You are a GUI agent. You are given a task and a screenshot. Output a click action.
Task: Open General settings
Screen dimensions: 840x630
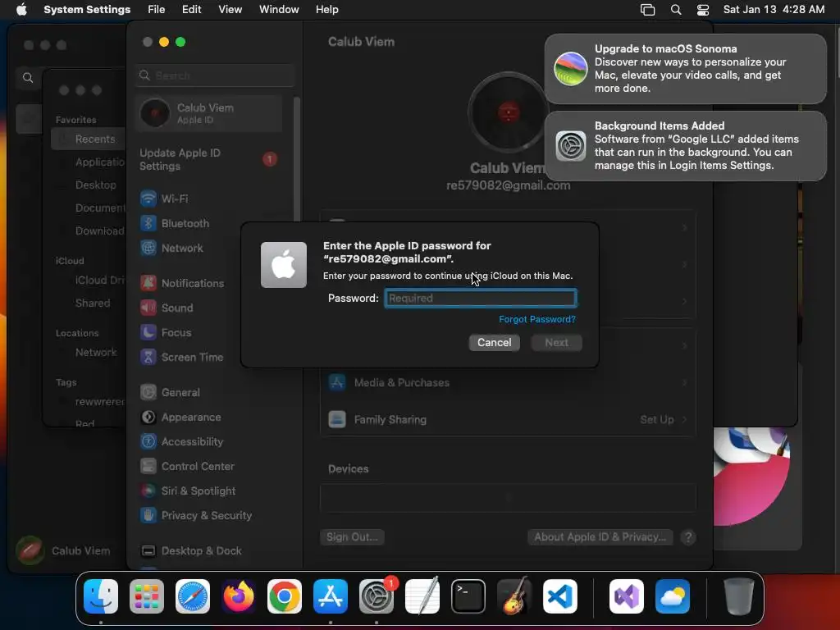click(x=209, y=392)
